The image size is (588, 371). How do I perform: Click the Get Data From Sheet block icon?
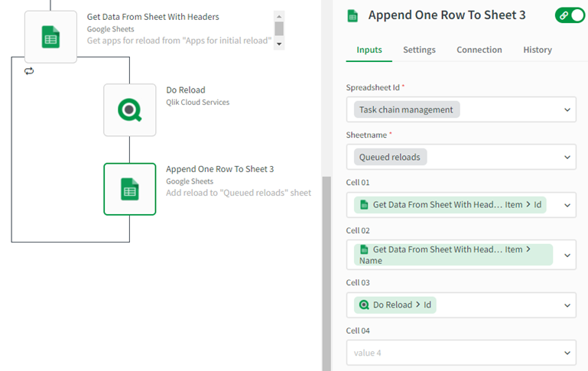[50, 37]
